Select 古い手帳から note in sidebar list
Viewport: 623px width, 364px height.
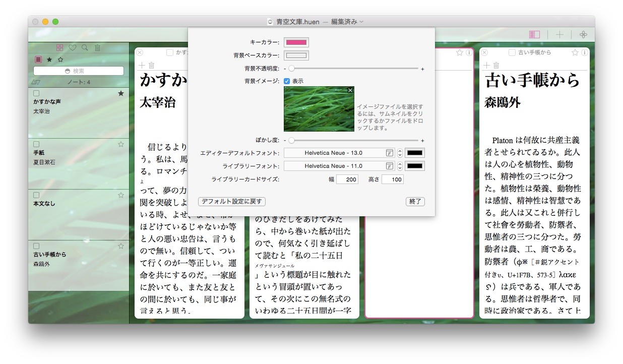[x=79, y=266]
